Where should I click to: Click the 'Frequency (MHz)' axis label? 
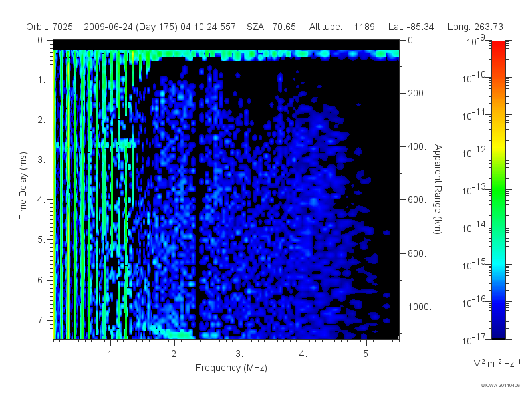point(231,368)
